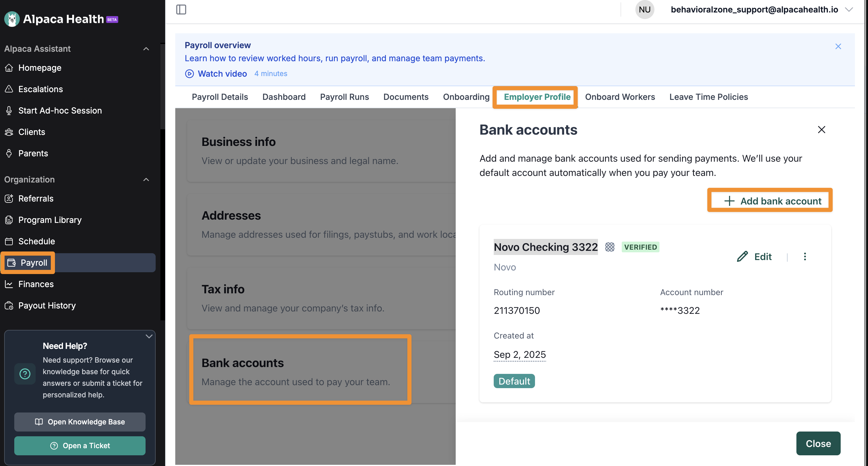The image size is (868, 466).
Task: Switch to the Payroll Details tab
Action: click(220, 97)
